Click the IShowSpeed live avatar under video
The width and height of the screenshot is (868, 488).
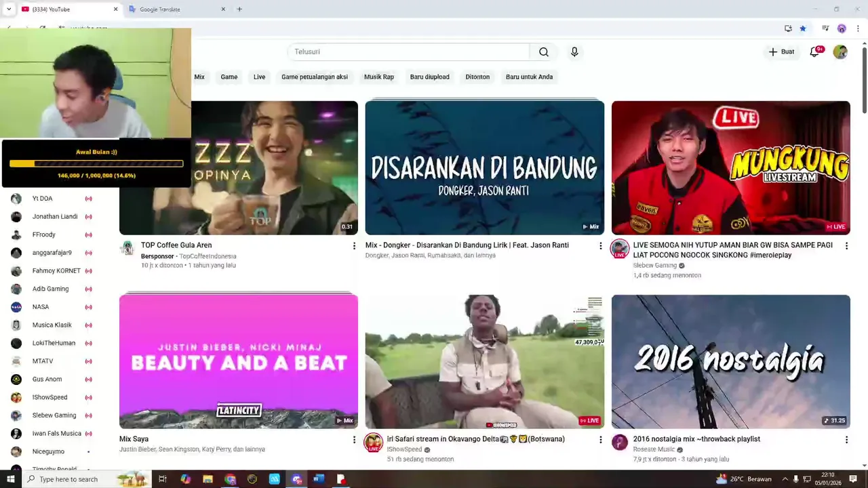point(374,443)
